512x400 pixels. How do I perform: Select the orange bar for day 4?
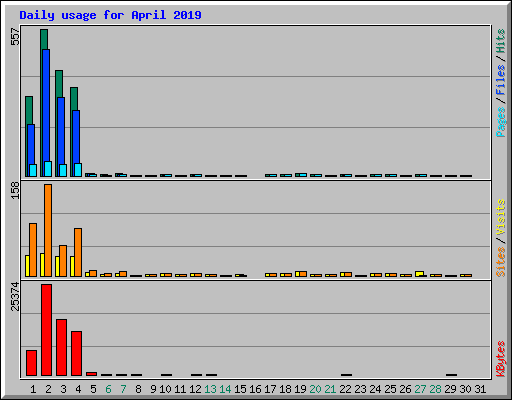click(78, 252)
